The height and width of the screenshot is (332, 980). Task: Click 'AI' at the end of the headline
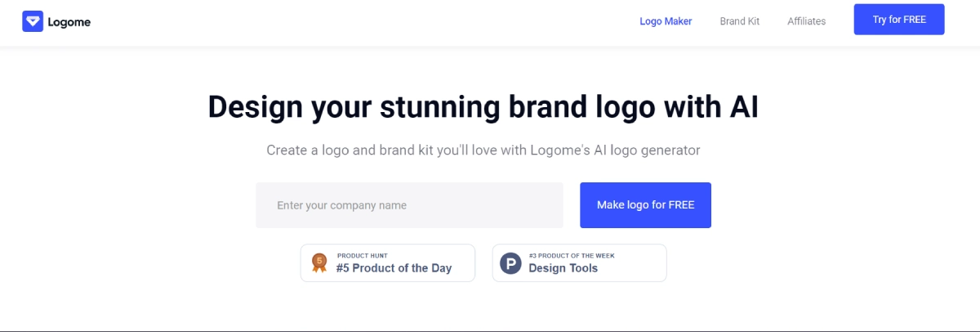pos(742,108)
